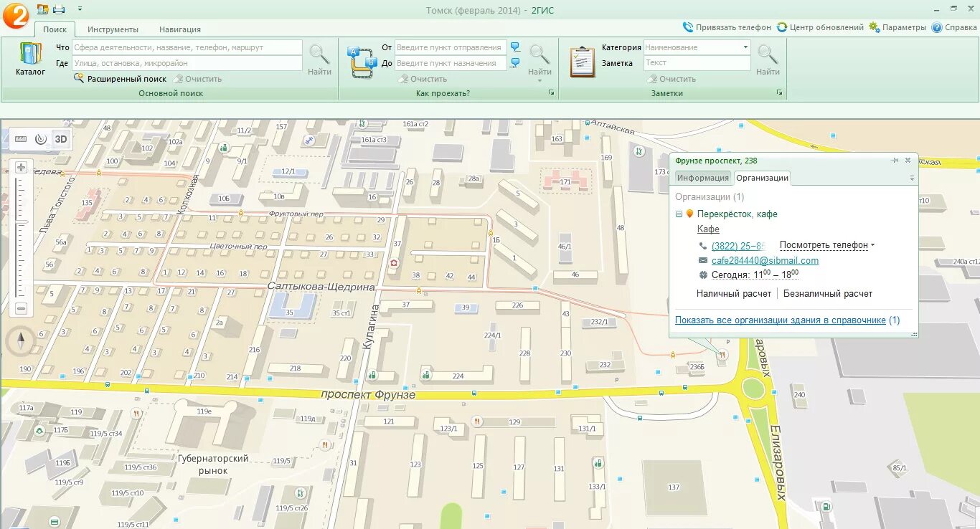Open the 2GIS orange application menu button
This screenshot has width=980, height=529.
(15, 14)
